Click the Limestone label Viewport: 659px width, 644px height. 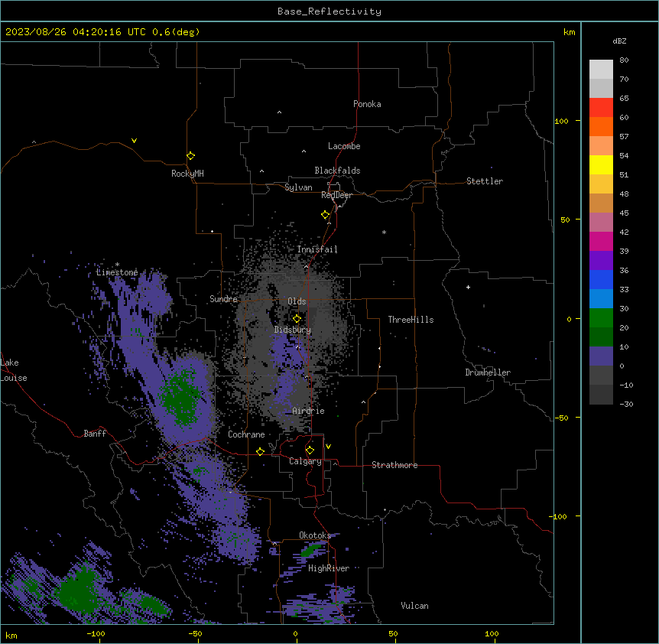click(x=117, y=272)
